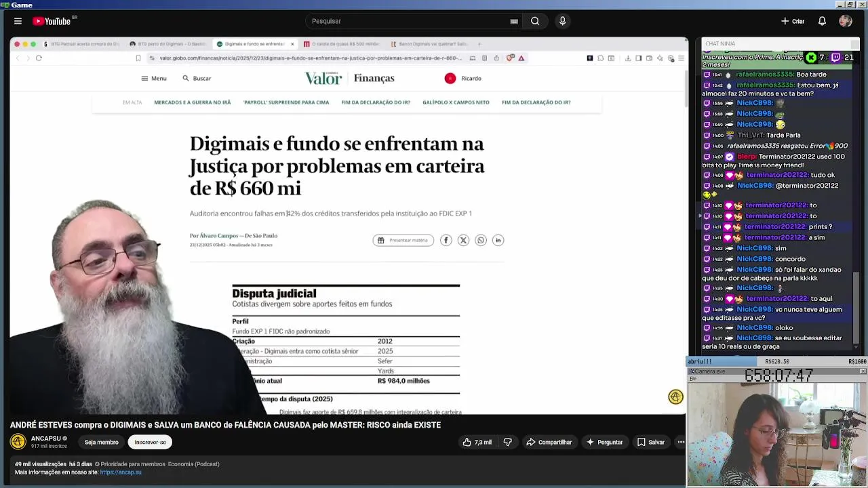Viewport: 868px width, 488px height.
Task: Switch to the 'BTG Pactual acerta compra' browser tab
Action: point(81,44)
